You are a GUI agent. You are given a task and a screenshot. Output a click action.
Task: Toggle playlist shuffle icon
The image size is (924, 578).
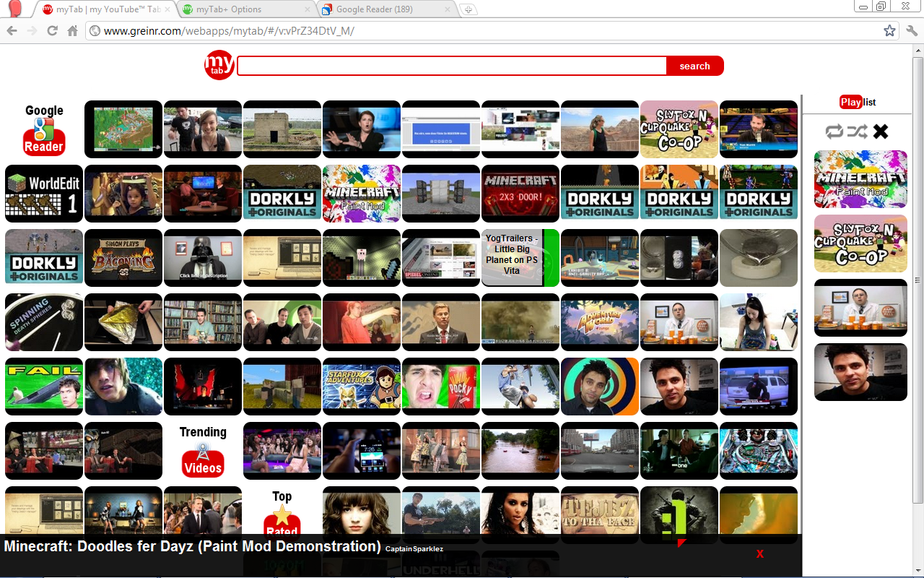point(858,131)
